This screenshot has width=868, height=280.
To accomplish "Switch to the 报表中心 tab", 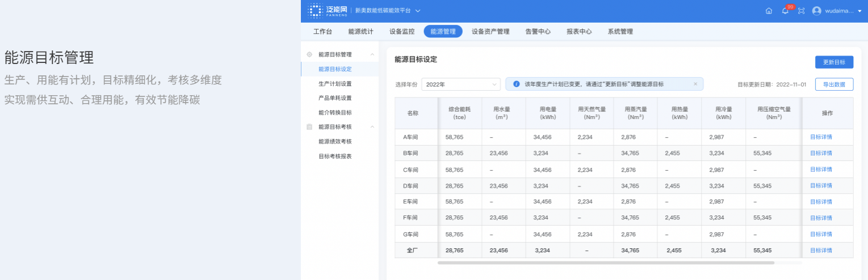I will pos(579,32).
